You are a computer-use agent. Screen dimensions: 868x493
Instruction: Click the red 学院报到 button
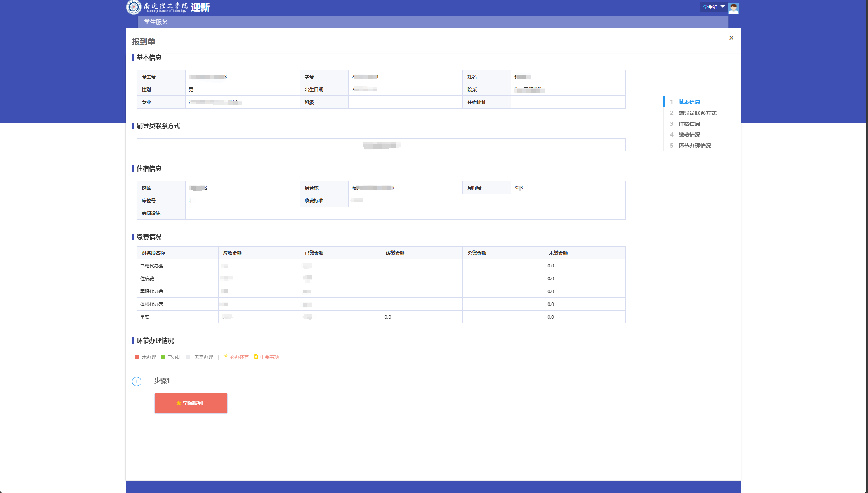click(191, 403)
